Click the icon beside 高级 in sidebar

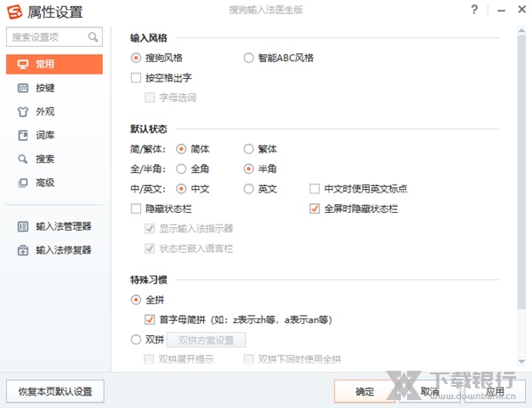pos(23,183)
